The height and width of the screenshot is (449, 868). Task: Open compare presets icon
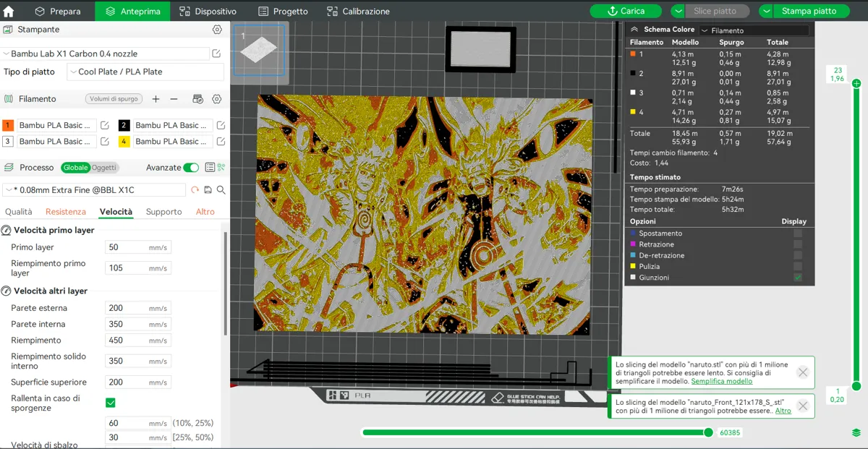click(x=221, y=167)
